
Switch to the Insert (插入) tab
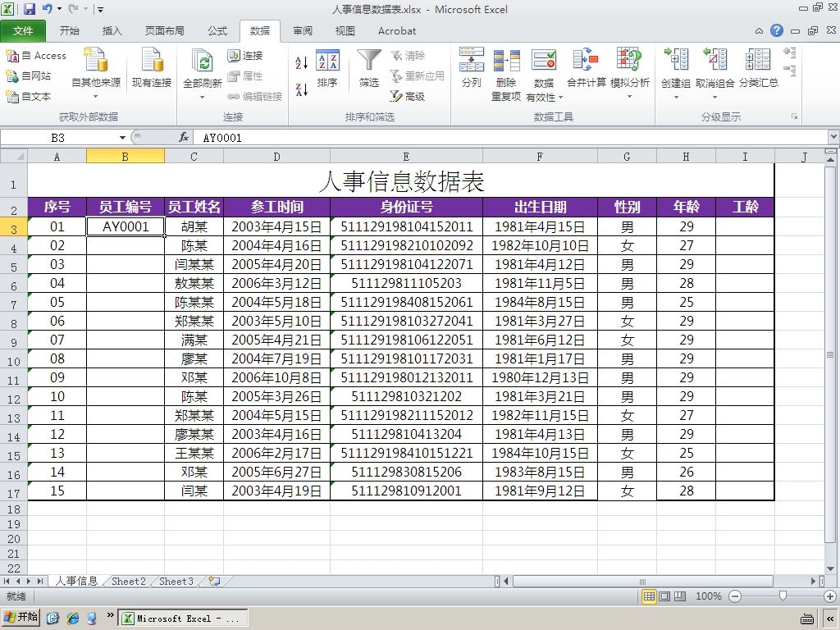(112, 31)
